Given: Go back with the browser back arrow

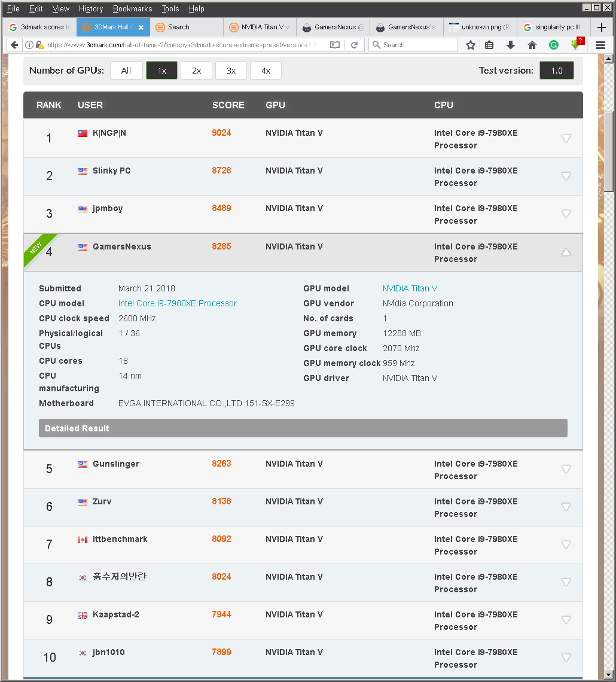Looking at the screenshot, I should [x=14, y=45].
